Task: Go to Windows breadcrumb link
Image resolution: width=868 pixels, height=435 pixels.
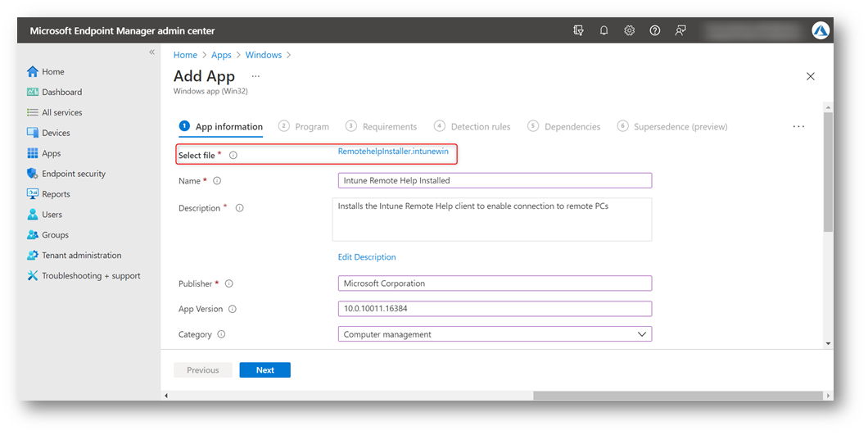Action: tap(264, 55)
